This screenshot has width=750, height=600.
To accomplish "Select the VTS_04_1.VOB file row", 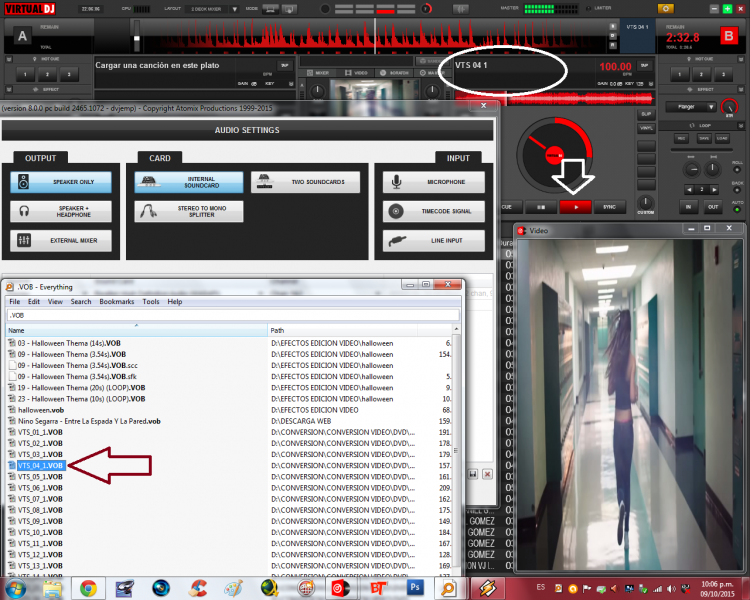I will [x=230, y=466].
